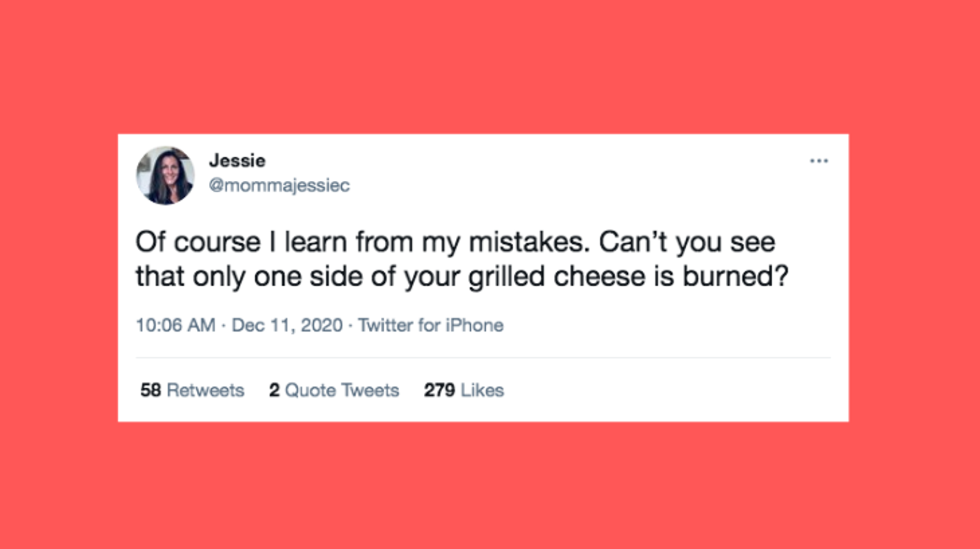The width and height of the screenshot is (980, 549).
Task: View the 58 Retweets list
Action: (192, 390)
